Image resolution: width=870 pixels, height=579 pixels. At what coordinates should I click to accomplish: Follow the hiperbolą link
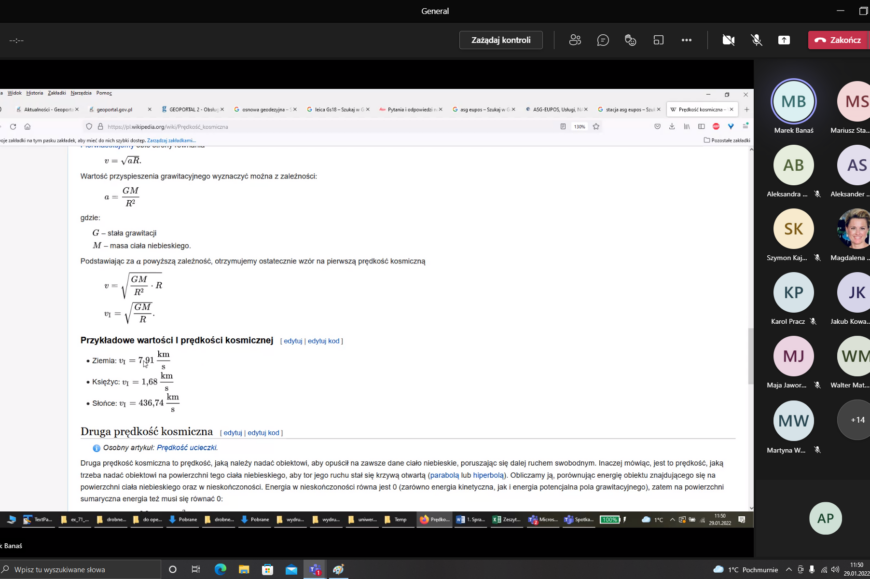[488, 475]
